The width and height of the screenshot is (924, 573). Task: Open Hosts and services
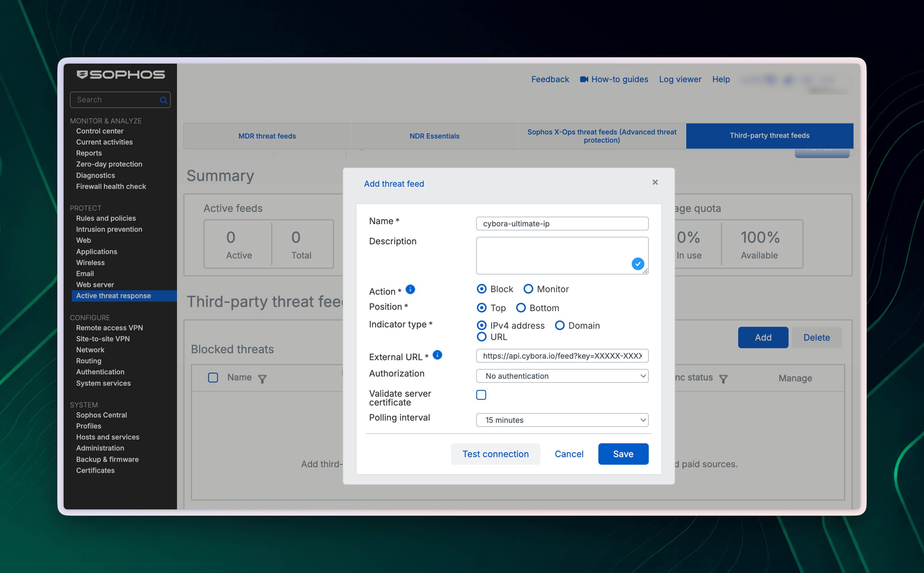coord(108,437)
